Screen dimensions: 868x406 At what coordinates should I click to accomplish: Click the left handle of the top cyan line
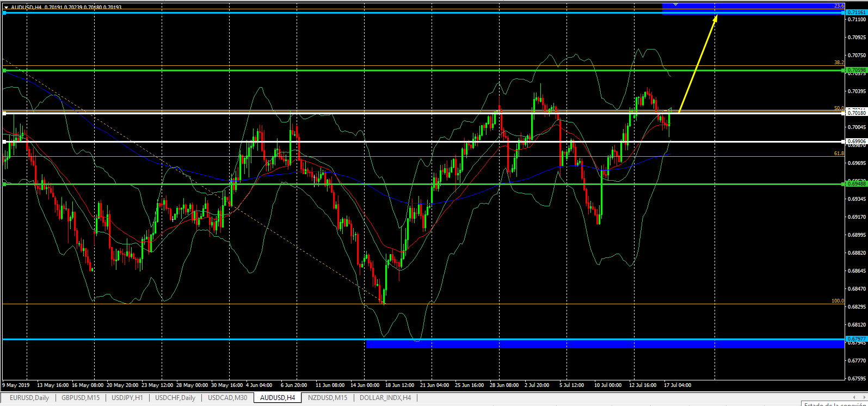[4, 13]
